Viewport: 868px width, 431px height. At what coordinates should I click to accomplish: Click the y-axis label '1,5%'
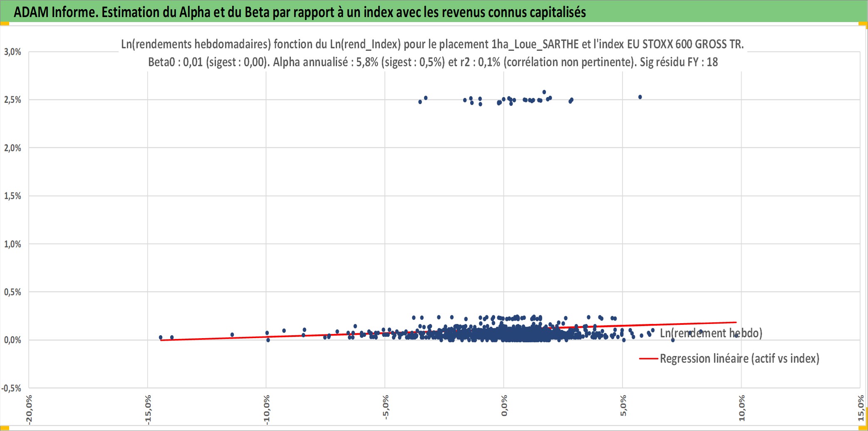point(12,196)
